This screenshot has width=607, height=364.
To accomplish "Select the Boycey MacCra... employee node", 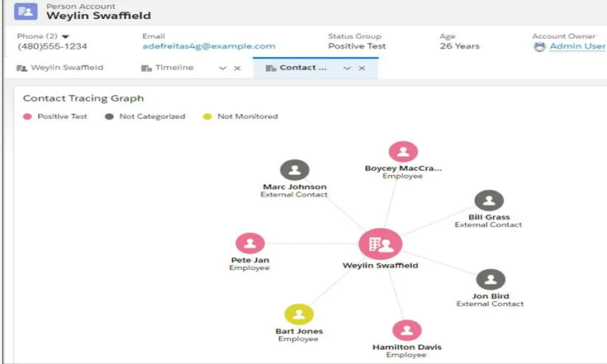I will pos(403,152).
